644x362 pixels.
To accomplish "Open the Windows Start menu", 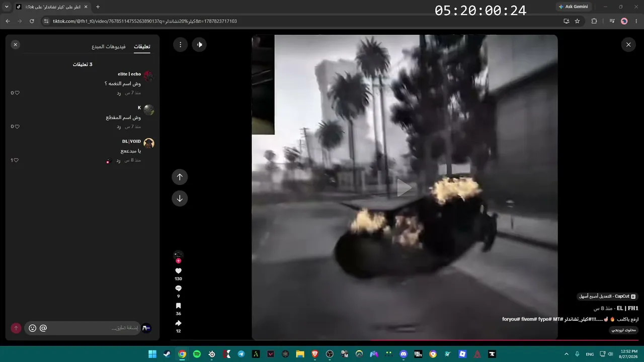I will 152,354.
